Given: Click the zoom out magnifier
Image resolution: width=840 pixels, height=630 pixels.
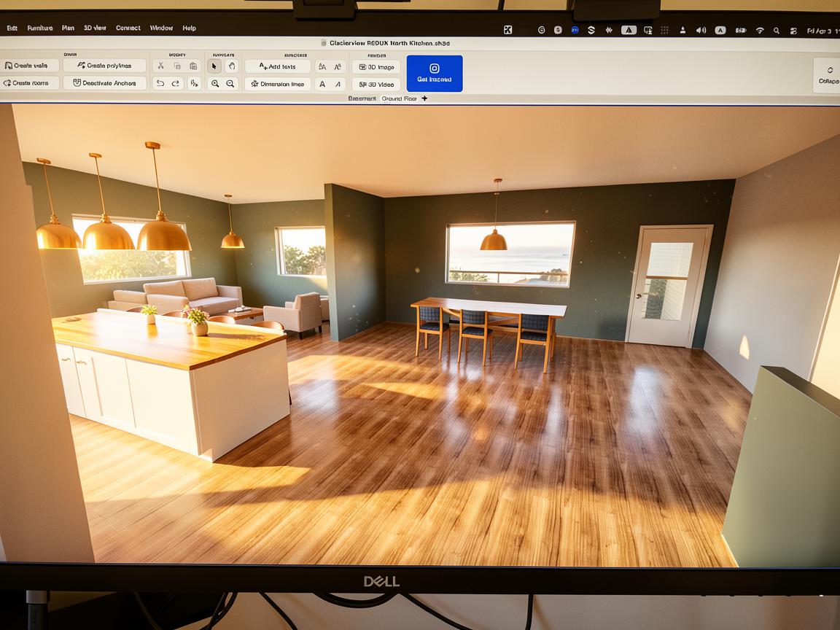Looking at the screenshot, I should click(230, 84).
